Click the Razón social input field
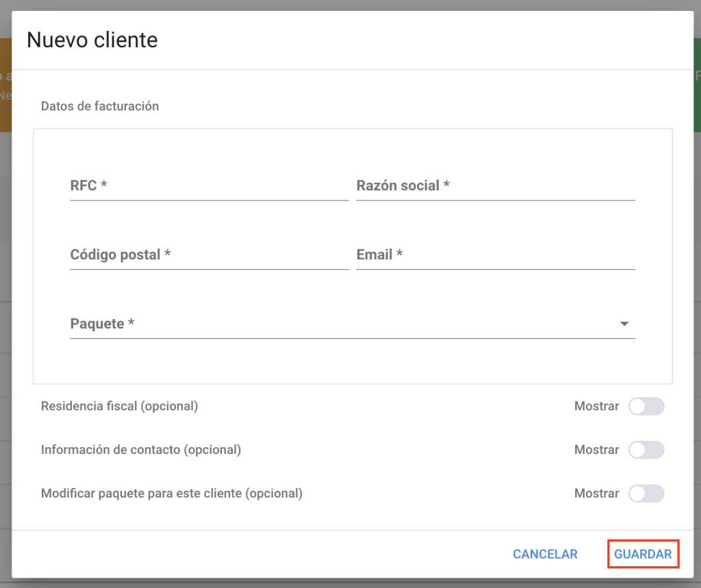The image size is (701, 588). pos(496,186)
